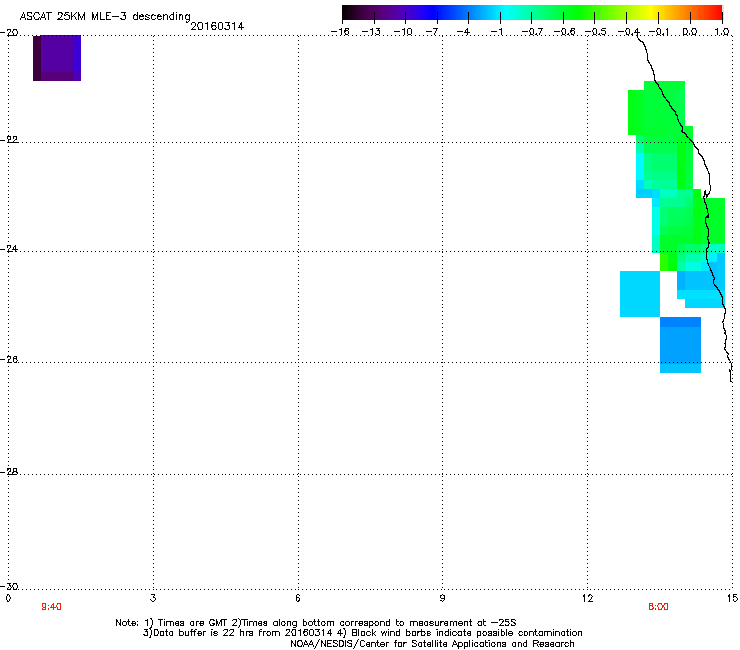This screenshot has width=740, height=650.
Task: Click the longitude 3 axis label
Action: [153, 599]
